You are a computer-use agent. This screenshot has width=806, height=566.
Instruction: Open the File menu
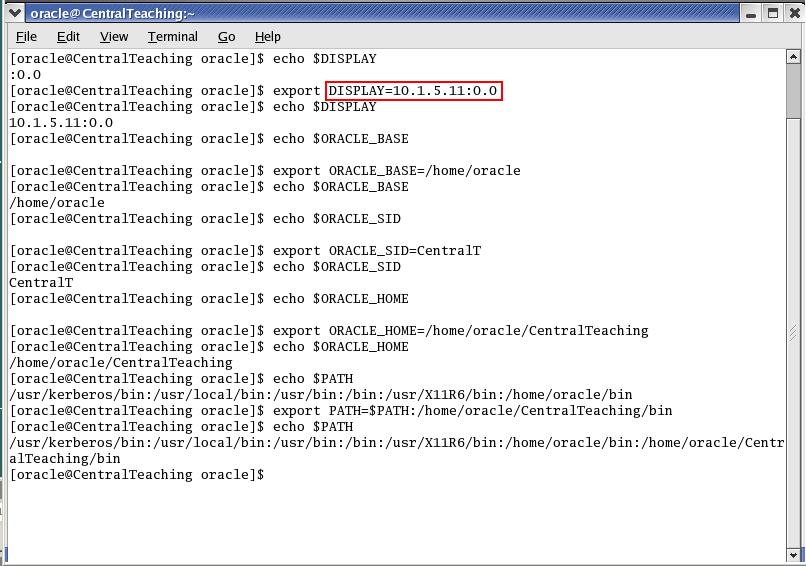click(26, 37)
